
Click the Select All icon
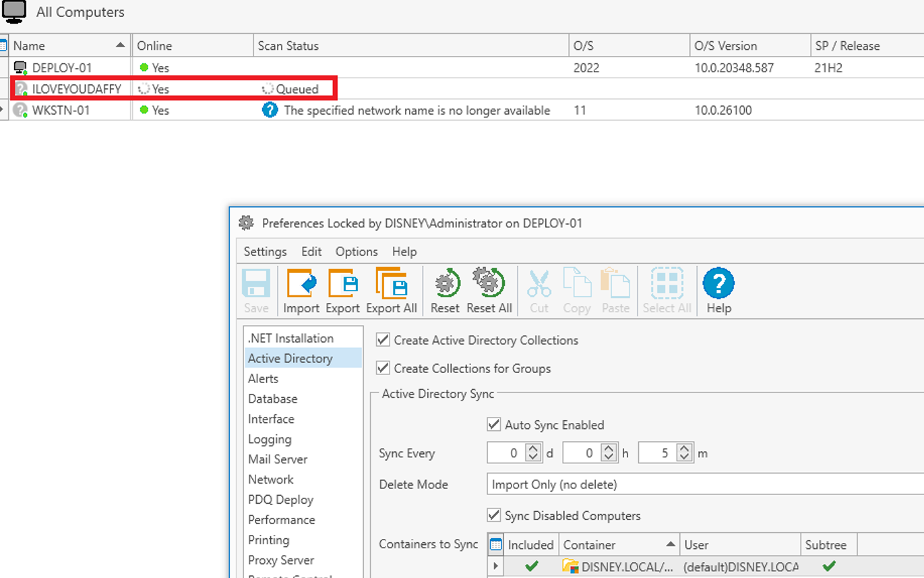(x=667, y=283)
